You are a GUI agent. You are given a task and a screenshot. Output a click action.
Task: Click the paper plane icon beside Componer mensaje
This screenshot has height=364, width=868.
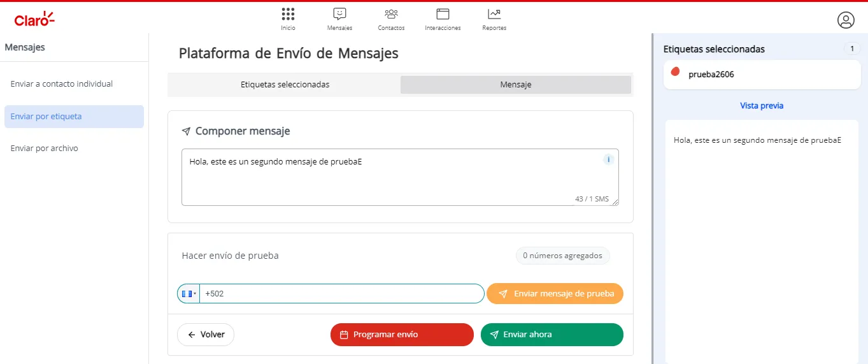(x=186, y=131)
